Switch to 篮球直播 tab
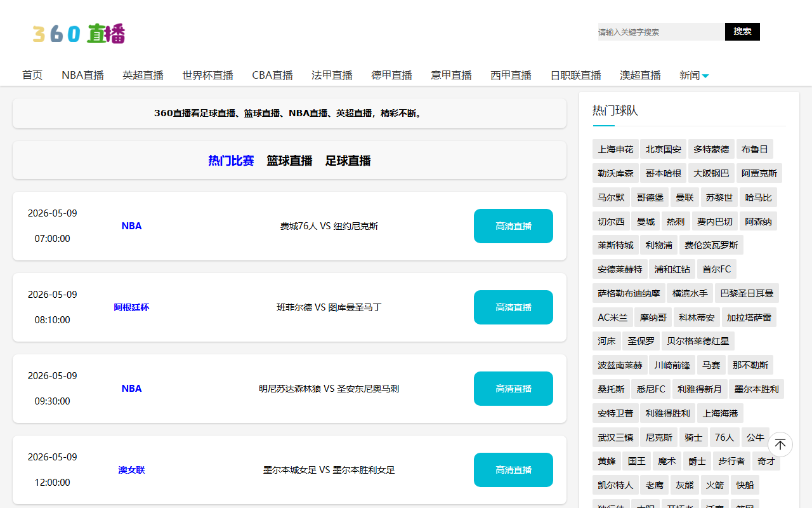The width and height of the screenshot is (812, 508). click(289, 161)
